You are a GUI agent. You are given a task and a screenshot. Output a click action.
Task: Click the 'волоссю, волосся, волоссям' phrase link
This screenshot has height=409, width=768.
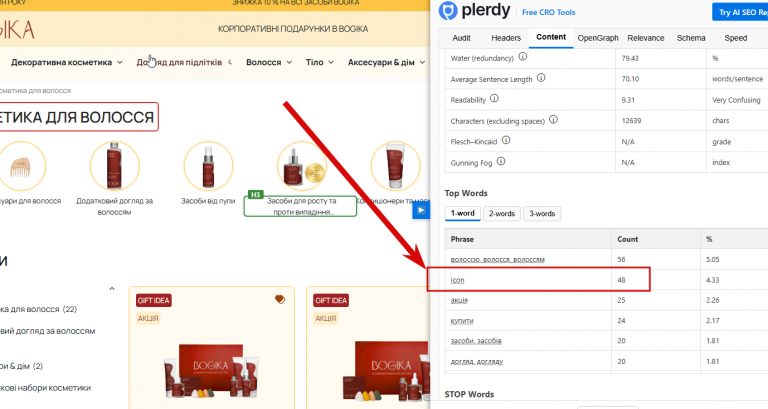[498, 260]
